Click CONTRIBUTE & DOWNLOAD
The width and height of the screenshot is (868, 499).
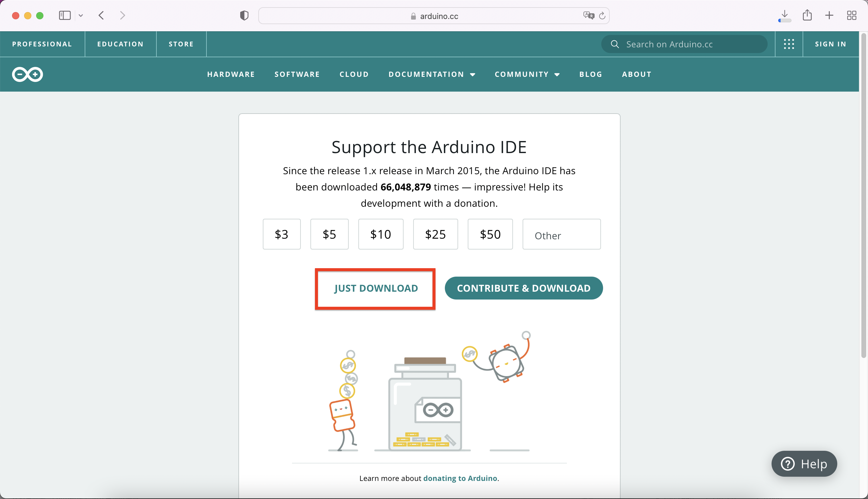pyautogui.click(x=524, y=288)
